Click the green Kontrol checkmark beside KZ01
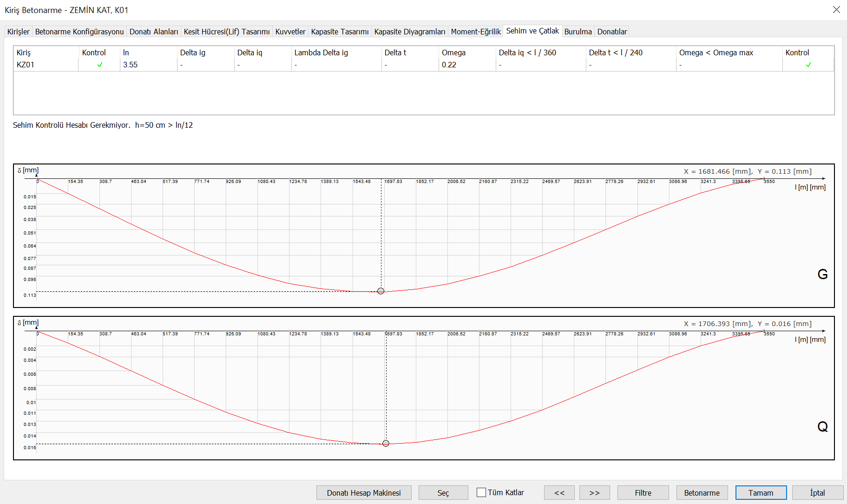This screenshot has height=504, width=847. pyautogui.click(x=99, y=65)
